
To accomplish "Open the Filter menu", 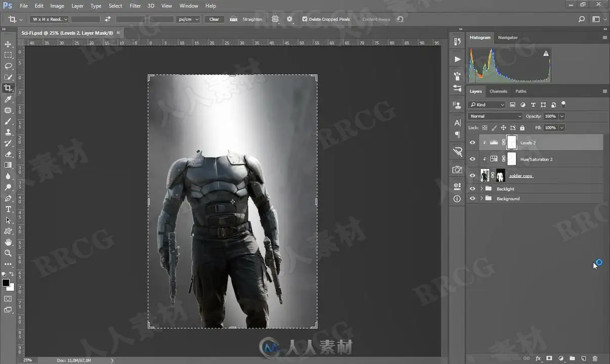I will [135, 6].
